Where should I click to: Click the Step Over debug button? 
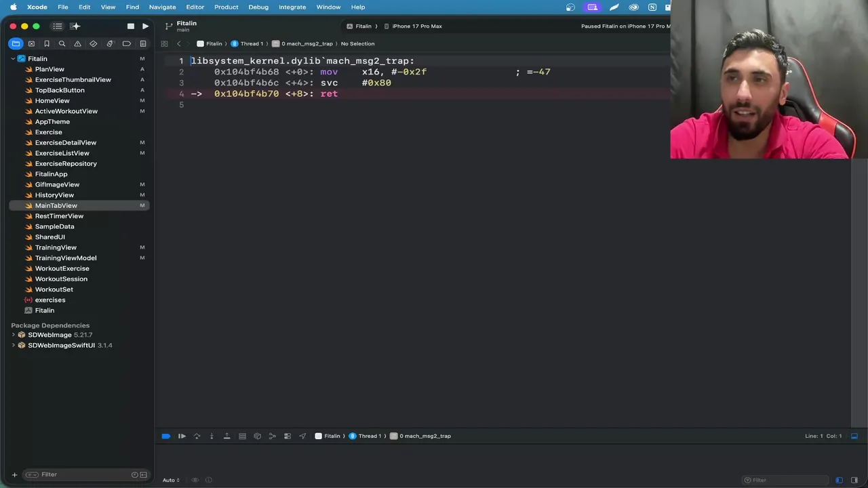(197, 436)
